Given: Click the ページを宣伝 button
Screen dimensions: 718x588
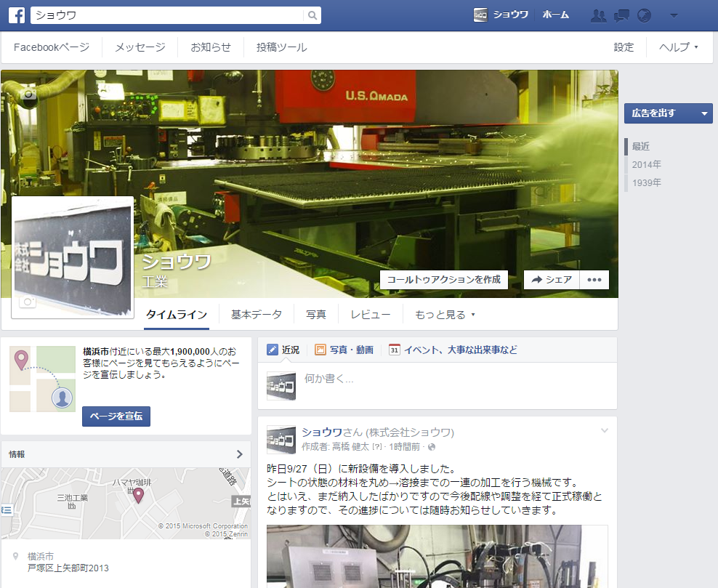Looking at the screenshot, I should 116,416.
